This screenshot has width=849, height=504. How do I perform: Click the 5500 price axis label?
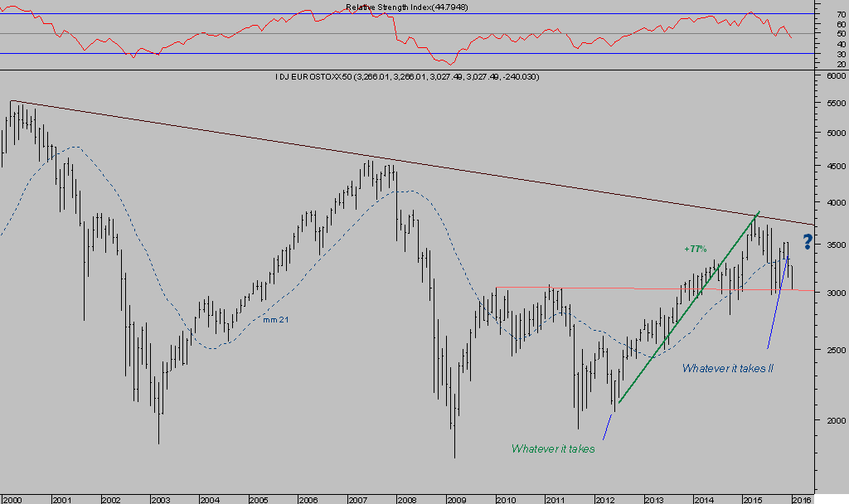(832, 102)
